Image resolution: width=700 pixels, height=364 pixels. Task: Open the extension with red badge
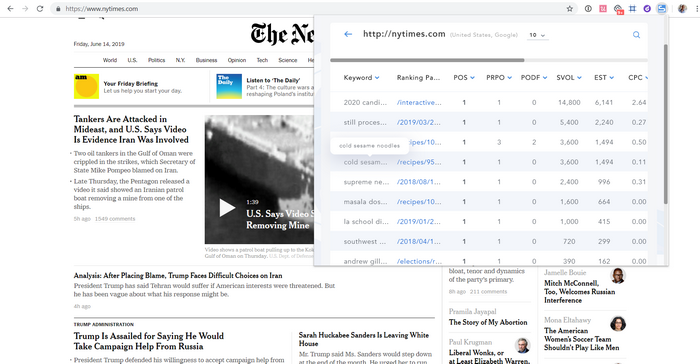[618, 9]
